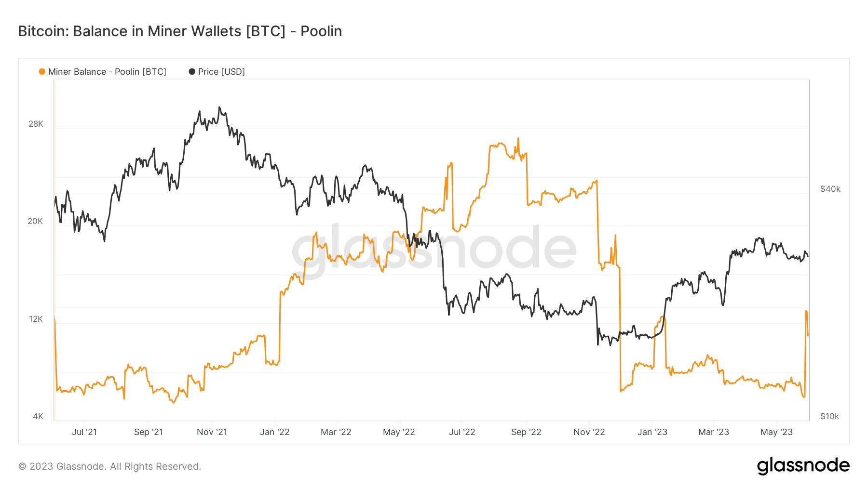The width and height of the screenshot is (868, 488).
Task: Click the glassnode logo at bottom right
Action: tap(803, 466)
